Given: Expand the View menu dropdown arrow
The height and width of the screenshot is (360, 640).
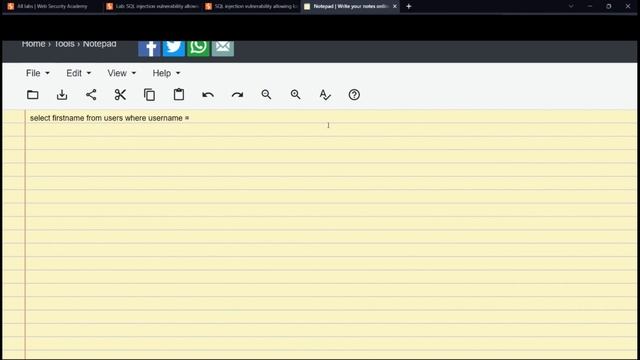Looking at the screenshot, I should [x=133, y=73].
